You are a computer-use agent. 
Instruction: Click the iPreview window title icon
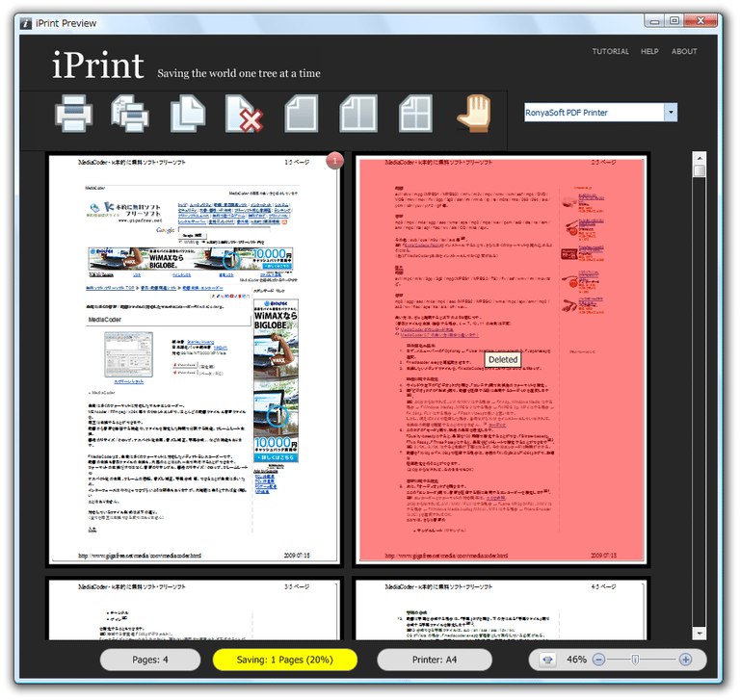pyautogui.click(x=26, y=23)
